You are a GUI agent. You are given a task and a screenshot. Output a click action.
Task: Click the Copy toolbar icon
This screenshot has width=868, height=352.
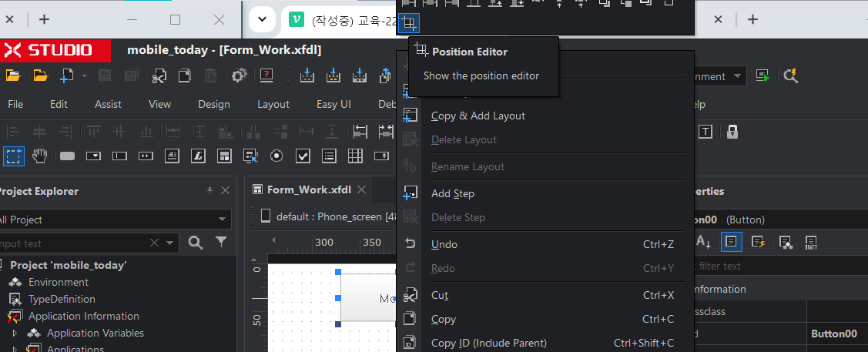184,75
